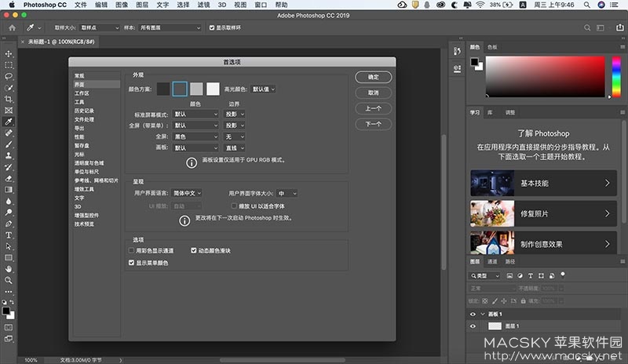Open 用户界面字体大小 dropdown
628x364 pixels.
tap(287, 194)
